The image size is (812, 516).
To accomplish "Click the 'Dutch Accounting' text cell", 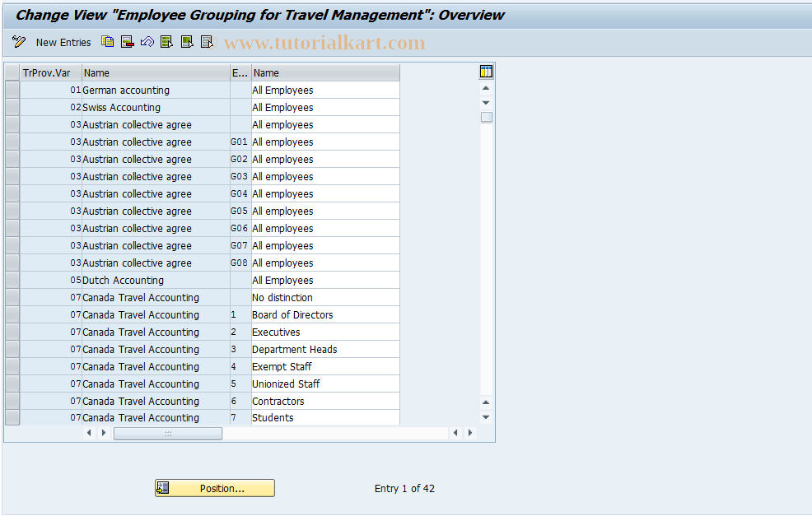I will point(156,280).
